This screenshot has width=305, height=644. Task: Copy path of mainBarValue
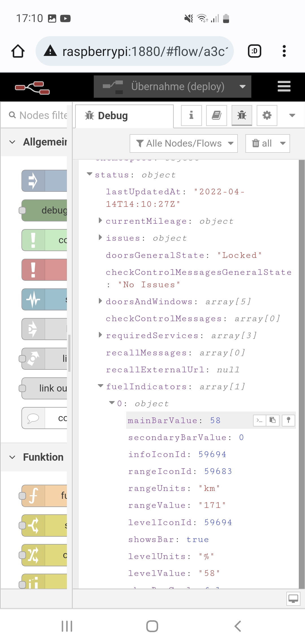click(260, 420)
